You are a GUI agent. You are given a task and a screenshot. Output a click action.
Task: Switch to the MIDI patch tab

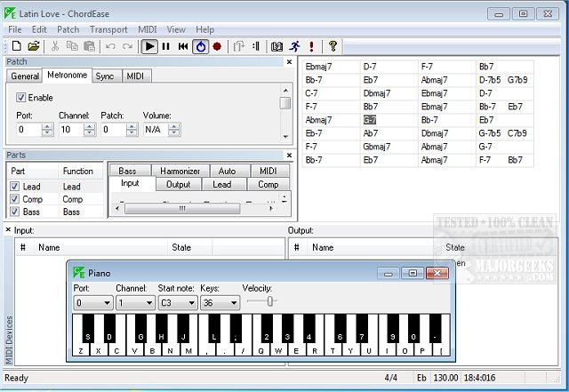click(135, 76)
